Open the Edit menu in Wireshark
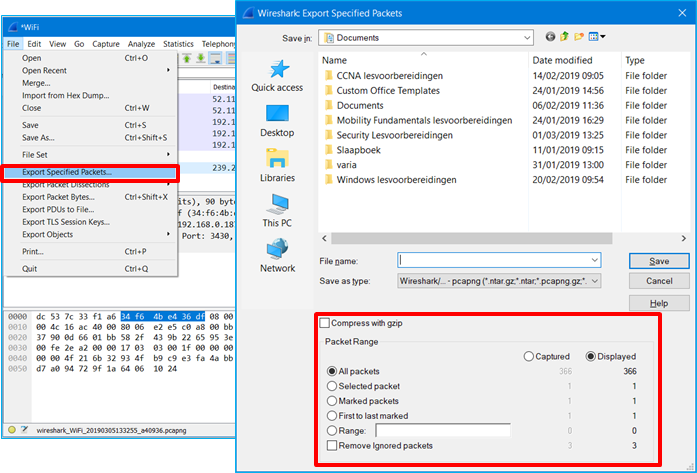This screenshot has height=473, width=697. click(x=34, y=44)
